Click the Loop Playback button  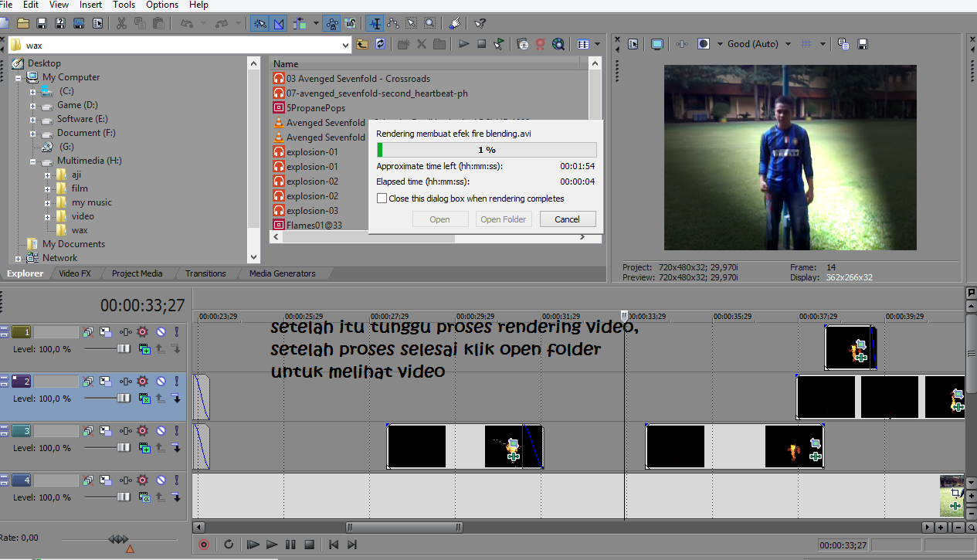229,545
